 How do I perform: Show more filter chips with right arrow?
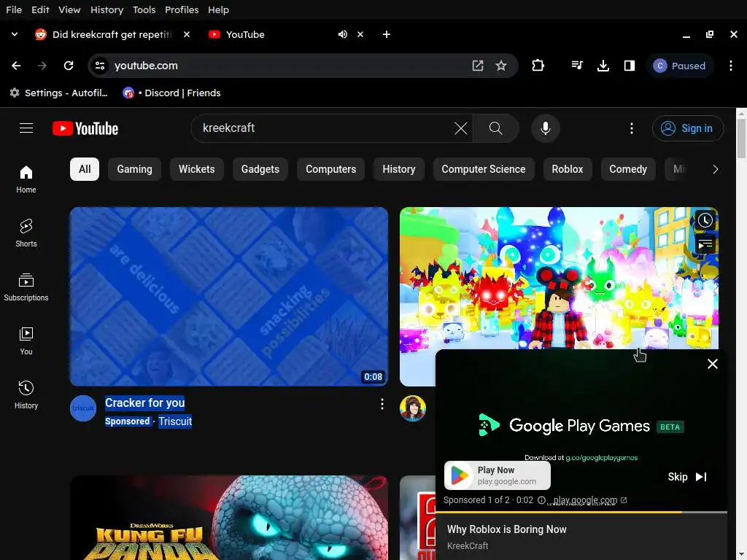715,169
